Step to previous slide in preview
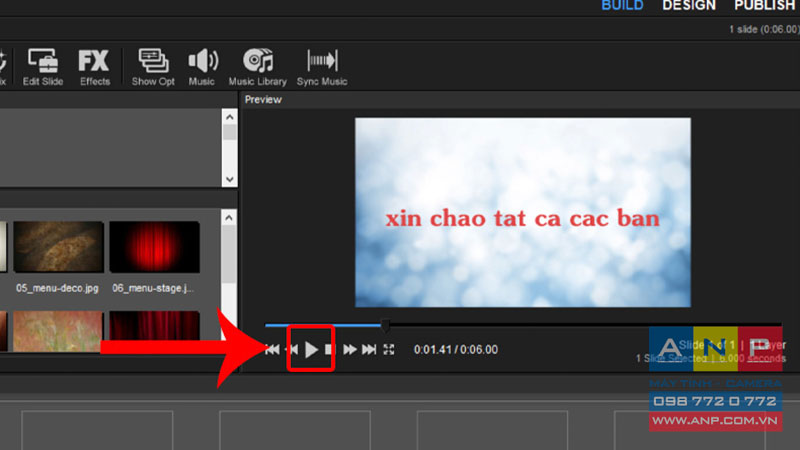Image resolution: width=800 pixels, height=450 pixels. tap(293, 349)
